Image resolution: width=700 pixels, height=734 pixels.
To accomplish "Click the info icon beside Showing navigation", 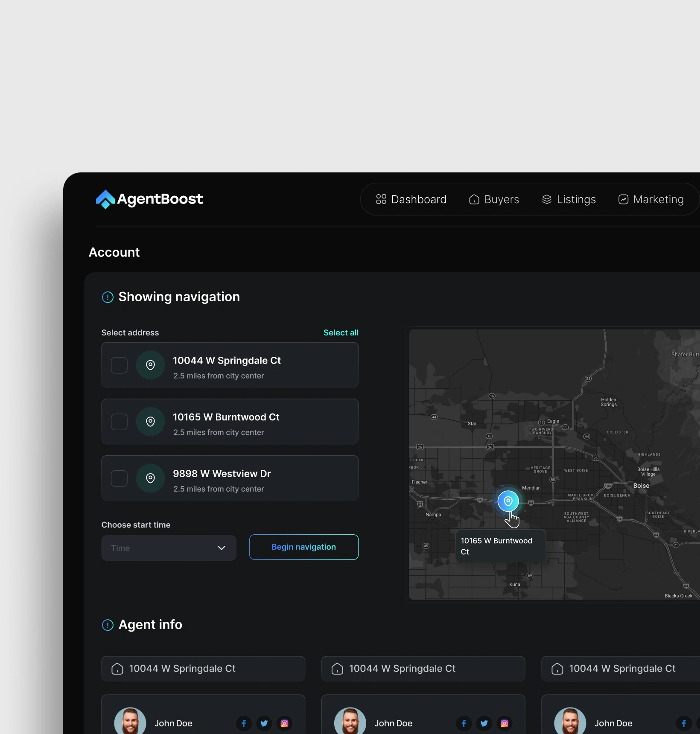I will pos(108,297).
